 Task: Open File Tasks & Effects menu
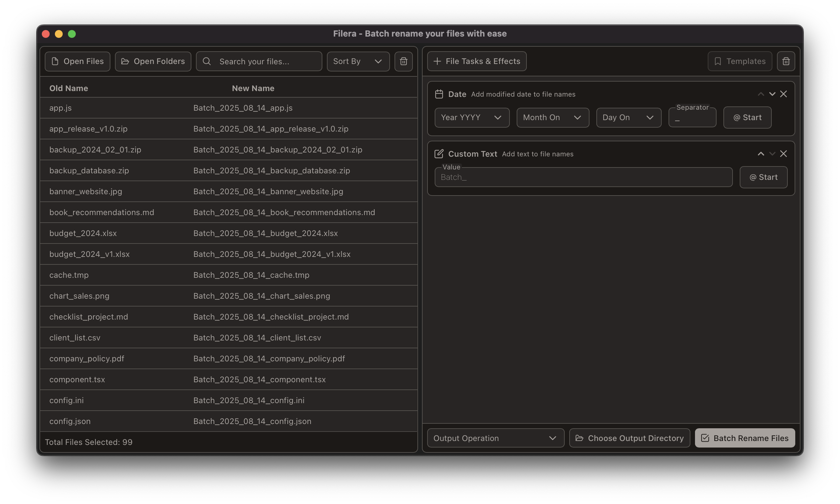[477, 61]
